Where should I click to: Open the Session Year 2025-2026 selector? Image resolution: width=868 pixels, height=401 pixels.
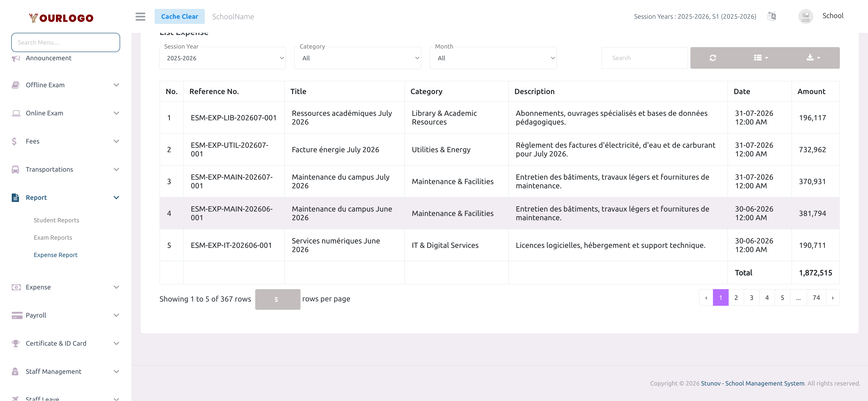tap(222, 58)
